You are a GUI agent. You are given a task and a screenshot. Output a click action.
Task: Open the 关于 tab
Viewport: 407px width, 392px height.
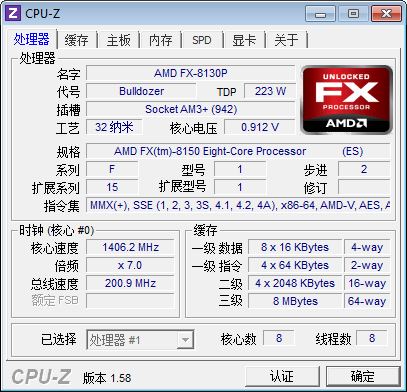286,40
